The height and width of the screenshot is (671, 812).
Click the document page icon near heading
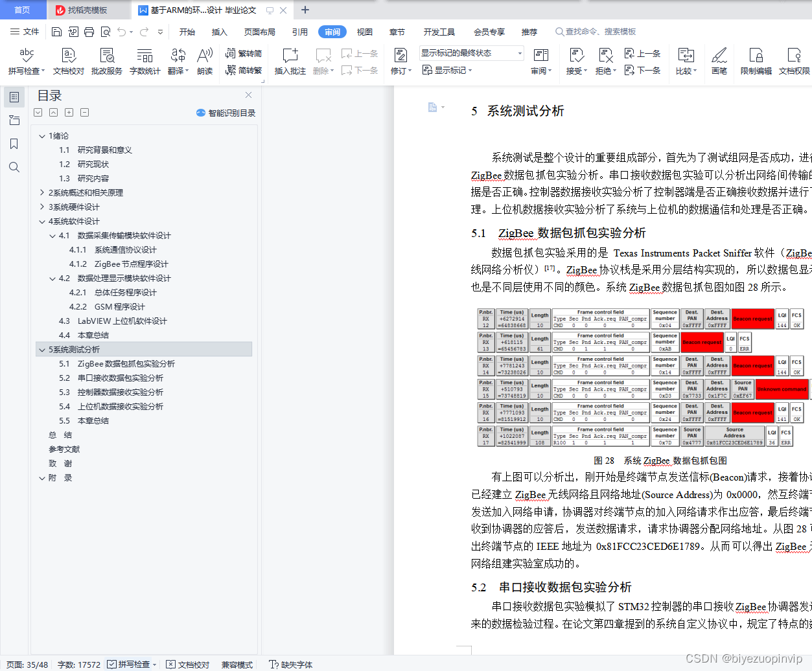pyautogui.click(x=432, y=108)
